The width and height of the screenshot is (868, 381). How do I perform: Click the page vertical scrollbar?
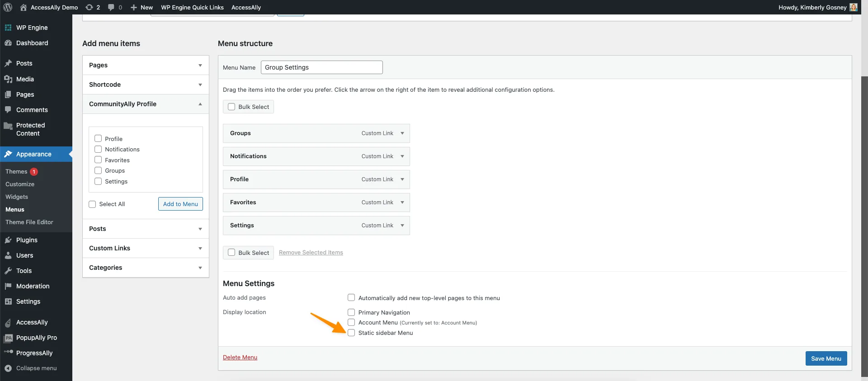pos(864,226)
